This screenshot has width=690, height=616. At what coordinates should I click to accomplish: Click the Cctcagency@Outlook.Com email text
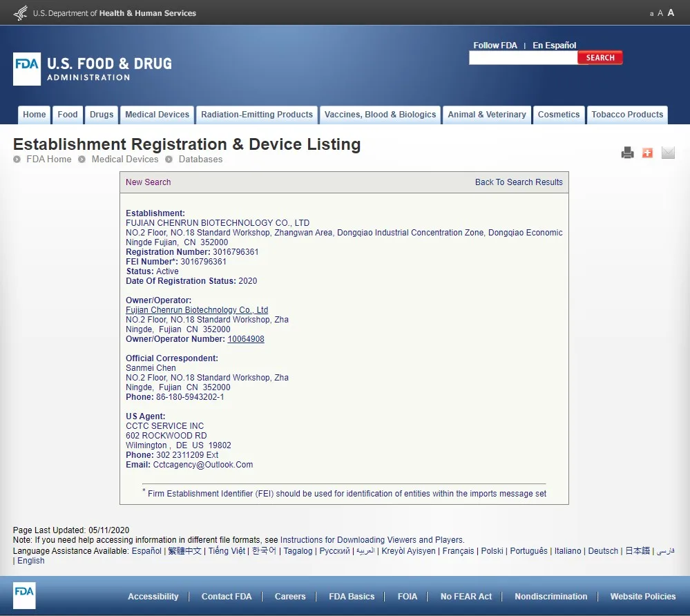[203, 465]
